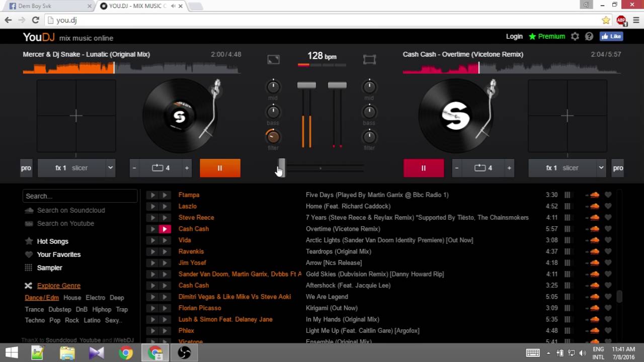644x362 pixels.
Task: Click the Explore Genre link
Action: coord(59,286)
